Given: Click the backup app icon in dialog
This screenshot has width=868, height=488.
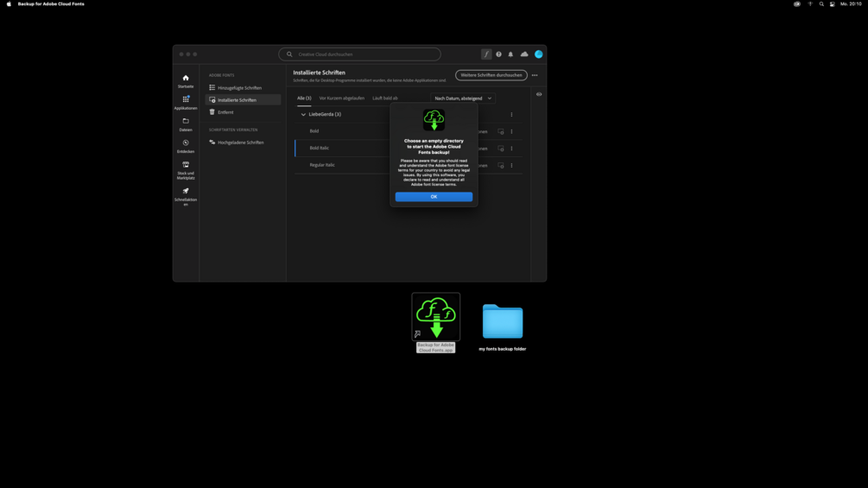Looking at the screenshot, I should point(434,119).
